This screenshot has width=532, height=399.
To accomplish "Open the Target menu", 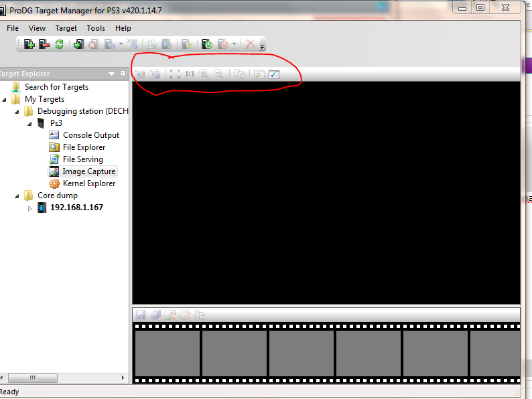I will pyautogui.click(x=66, y=28).
